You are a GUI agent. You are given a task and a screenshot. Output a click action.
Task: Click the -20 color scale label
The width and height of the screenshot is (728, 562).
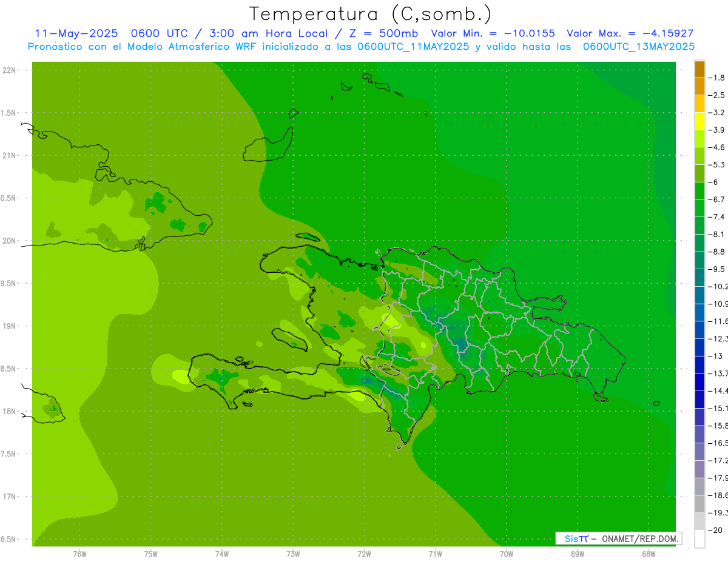pos(715,530)
